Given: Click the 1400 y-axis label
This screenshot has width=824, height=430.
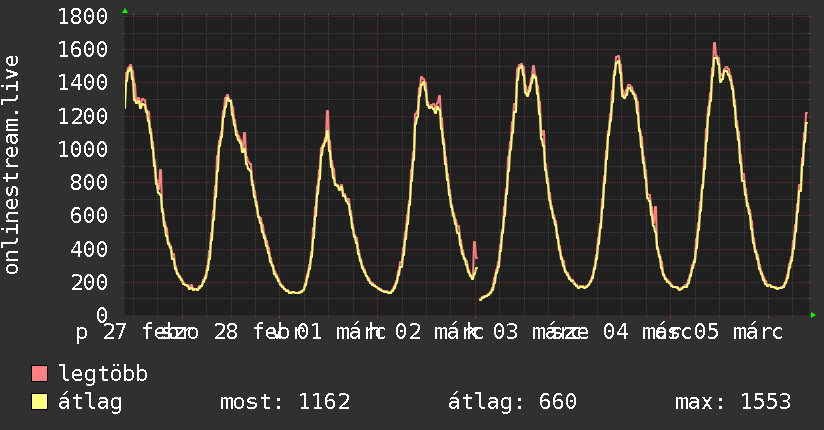Looking at the screenshot, I should tap(83, 83).
